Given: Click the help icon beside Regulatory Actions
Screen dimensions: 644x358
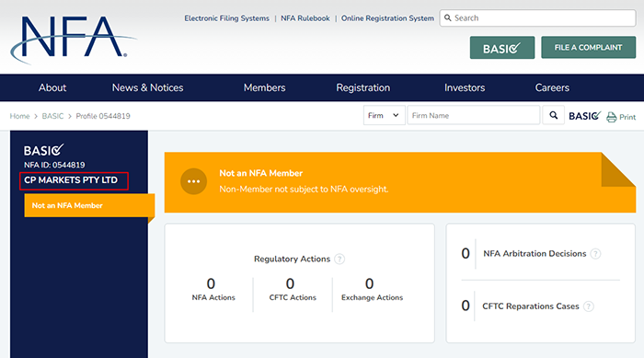Looking at the screenshot, I should coord(339,259).
